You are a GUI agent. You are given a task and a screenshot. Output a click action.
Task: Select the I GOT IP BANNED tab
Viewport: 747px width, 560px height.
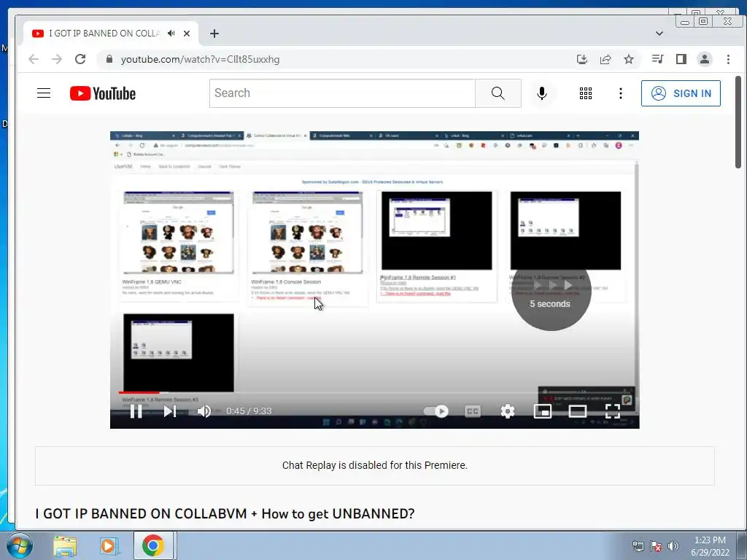(104, 34)
